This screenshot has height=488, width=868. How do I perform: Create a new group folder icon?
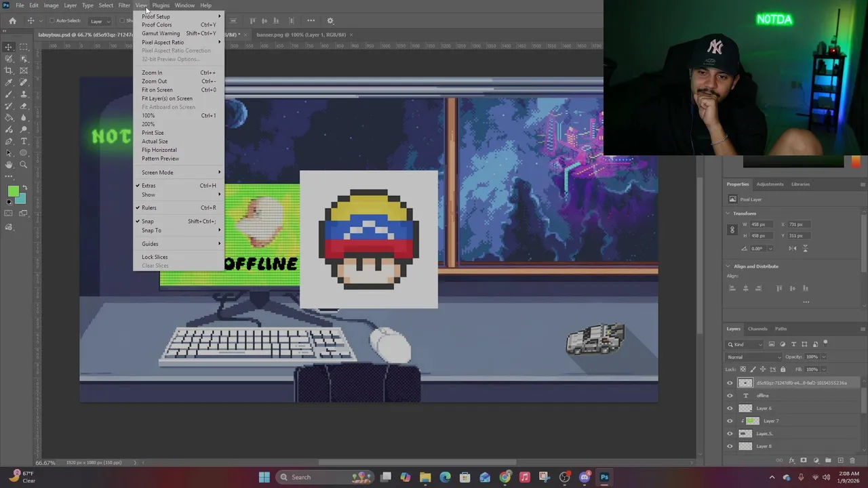coord(828,460)
